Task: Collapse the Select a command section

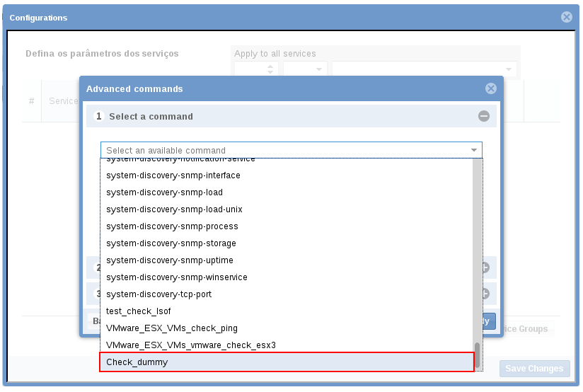Action: pyautogui.click(x=484, y=116)
